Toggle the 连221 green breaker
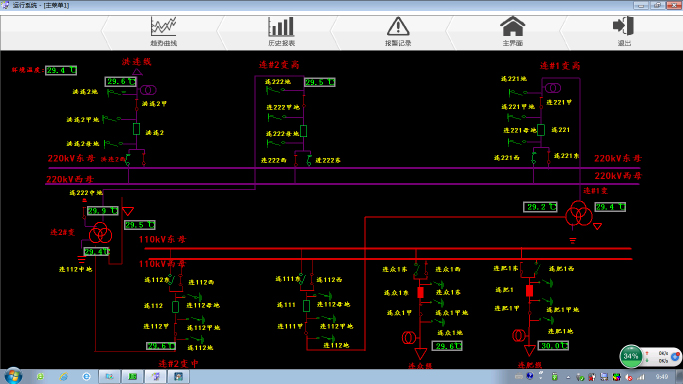Image resolution: width=683 pixels, height=384 pixels. (541, 130)
